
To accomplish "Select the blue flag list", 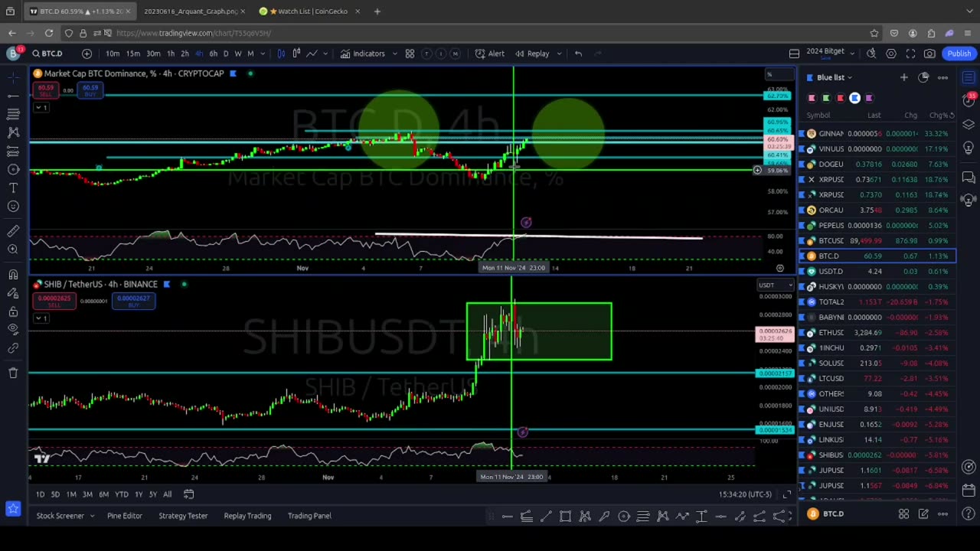I will pyautogui.click(x=854, y=98).
